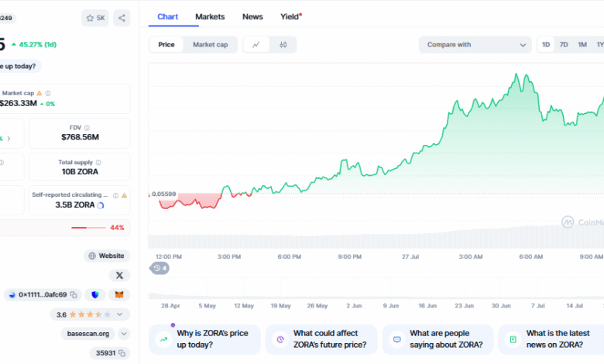Expand the rating 3.6 chevron
Image resolution: width=604 pixels, height=364 pixels.
coord(120,314)
